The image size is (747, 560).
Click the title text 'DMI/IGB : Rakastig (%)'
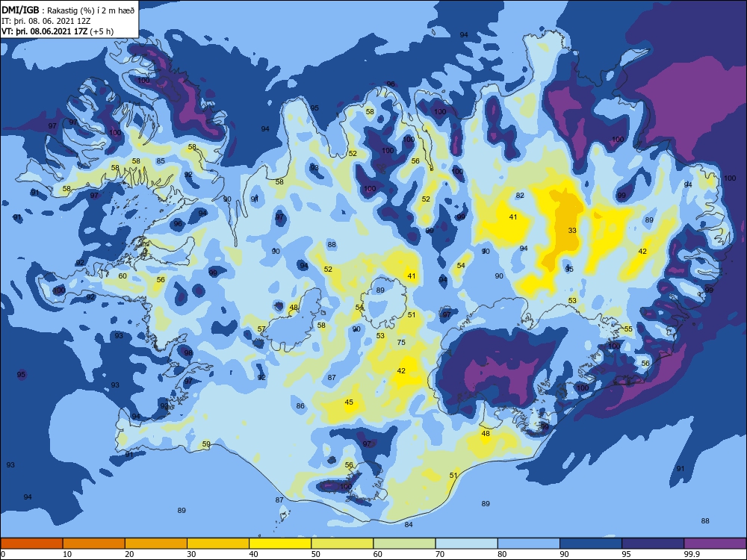coord(49,10)
